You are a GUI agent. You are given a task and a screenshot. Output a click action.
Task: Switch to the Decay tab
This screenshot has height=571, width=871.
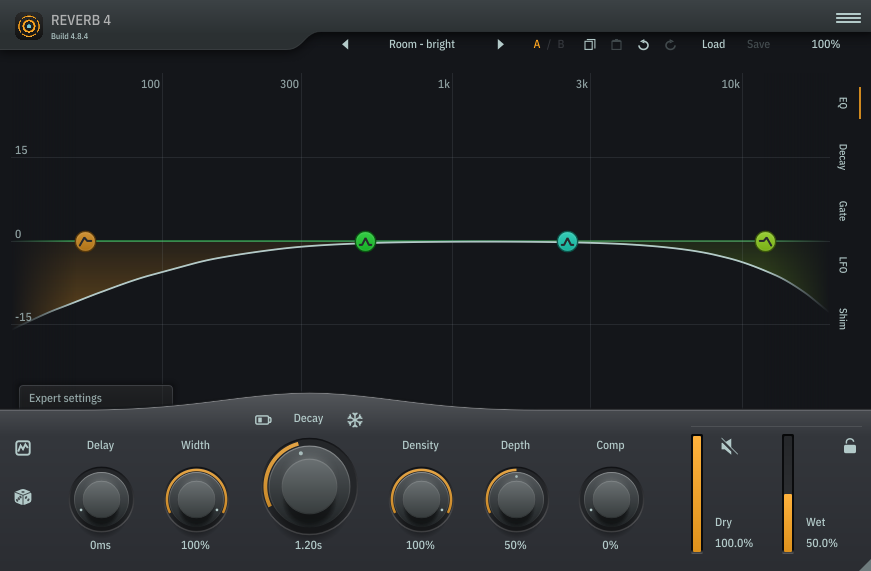(x=843, y=157)
